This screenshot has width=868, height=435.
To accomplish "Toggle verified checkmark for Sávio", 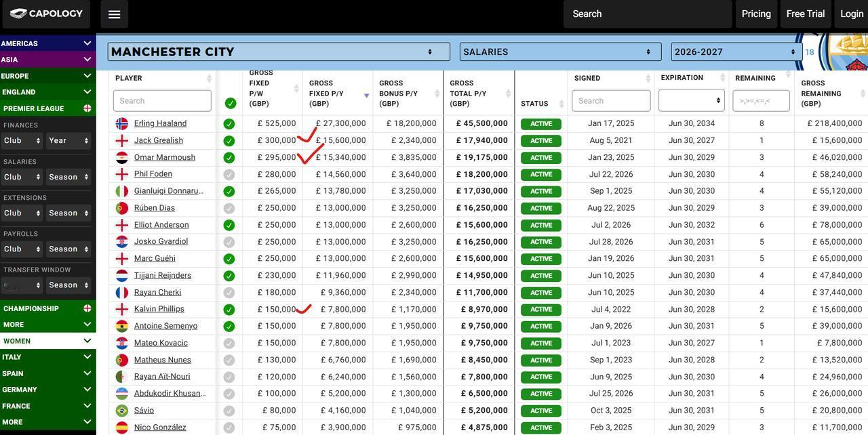I will [x=229, y=411].
